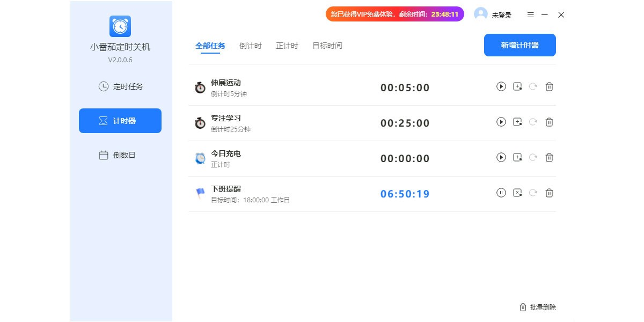Reset the 今日充电 stopwatch
Viewport: 644px width, 322px height.
pos(533,157)
